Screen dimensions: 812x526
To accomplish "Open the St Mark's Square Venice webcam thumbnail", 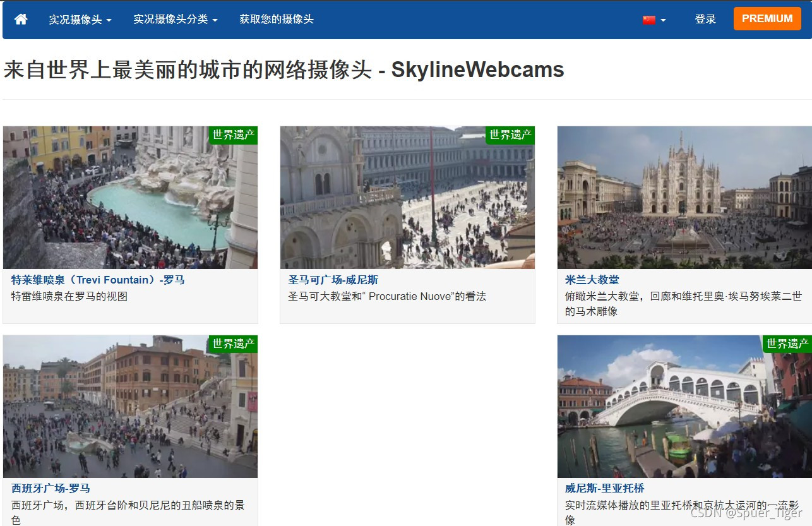I will coord(407,198).
